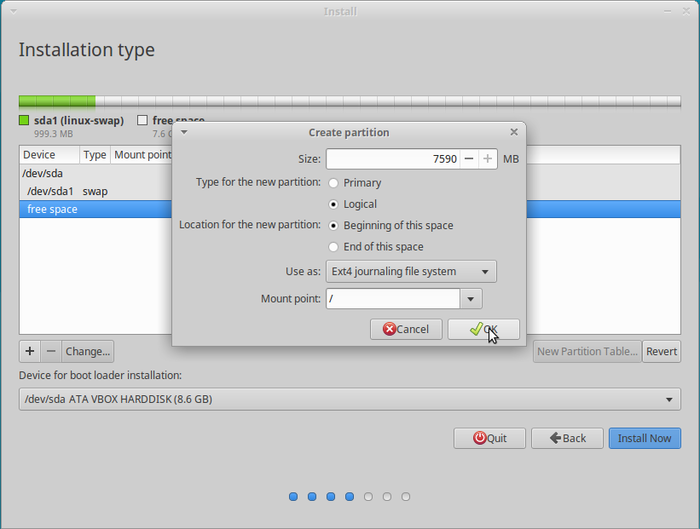Click the Change... partition button
700x529 pixels.
pos(88,351)
